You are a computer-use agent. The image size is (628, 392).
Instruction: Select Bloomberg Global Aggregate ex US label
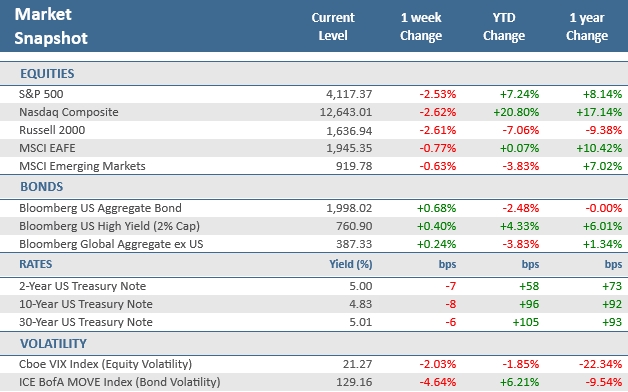[x=111, y=244]
